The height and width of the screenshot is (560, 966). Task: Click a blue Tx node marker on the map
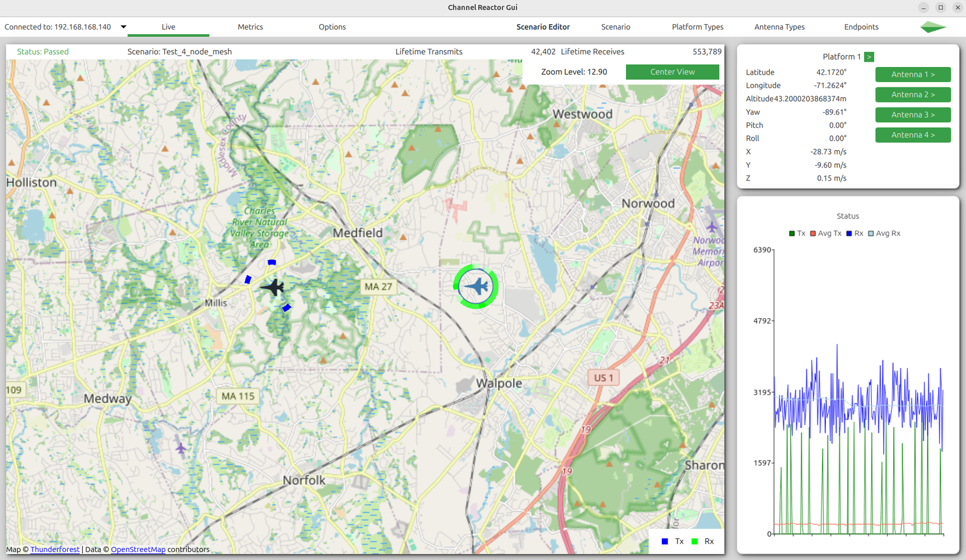pyautogui.click(x=271, y=262)
